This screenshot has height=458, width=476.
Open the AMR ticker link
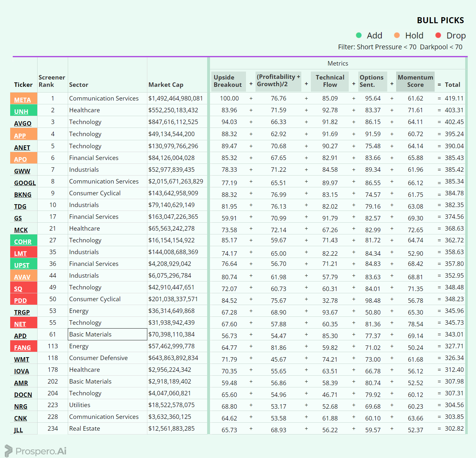click(21, 383)
